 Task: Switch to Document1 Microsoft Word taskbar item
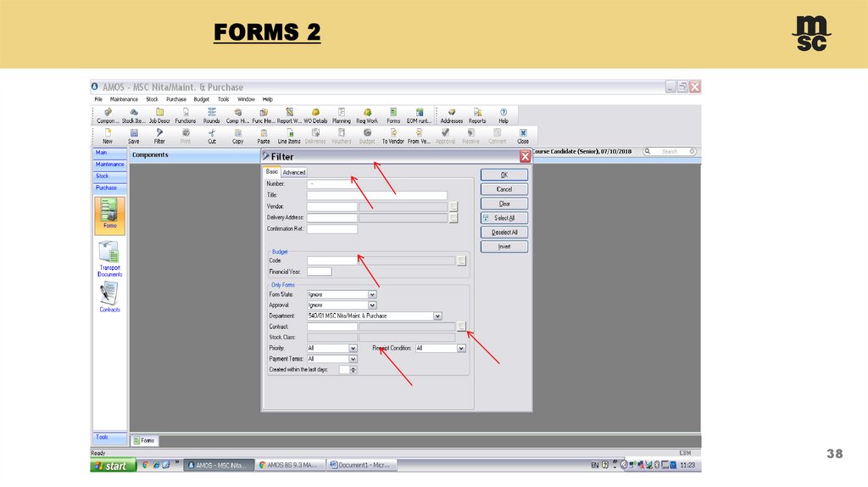pos(361,466)
